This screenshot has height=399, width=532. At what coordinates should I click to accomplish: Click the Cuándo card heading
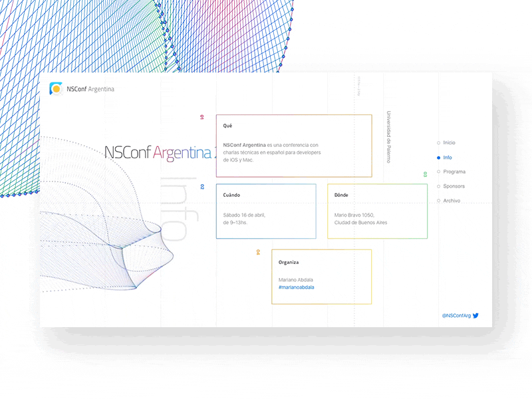point(231,195)
